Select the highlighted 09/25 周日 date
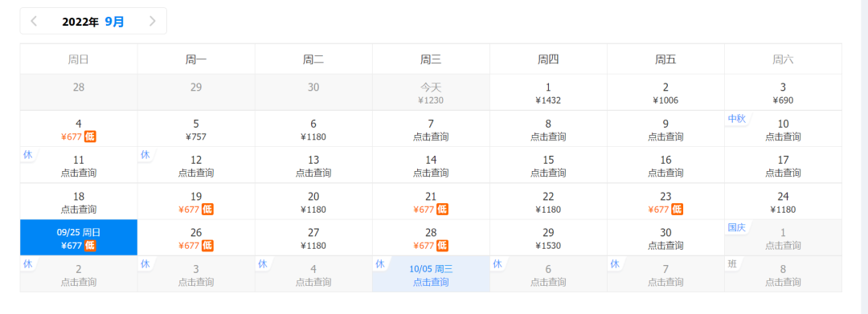 [x=79, y=238]
